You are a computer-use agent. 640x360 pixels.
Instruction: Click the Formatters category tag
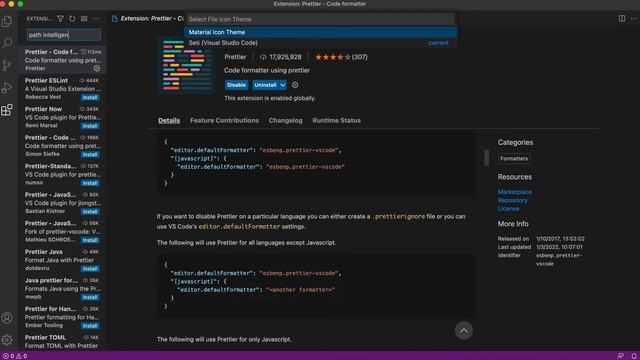[514, 158]
